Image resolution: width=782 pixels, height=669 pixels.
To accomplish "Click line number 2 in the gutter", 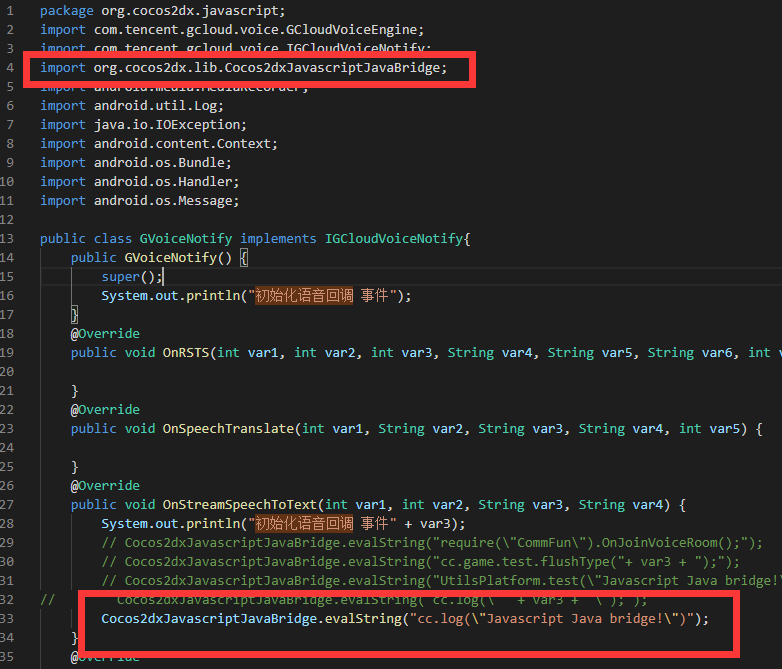I will [x=10, y=30].
